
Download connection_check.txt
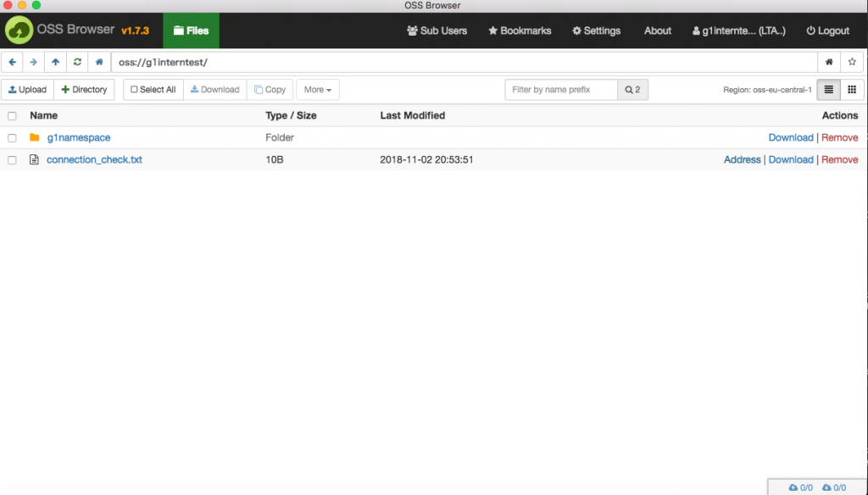click(791, 159)
